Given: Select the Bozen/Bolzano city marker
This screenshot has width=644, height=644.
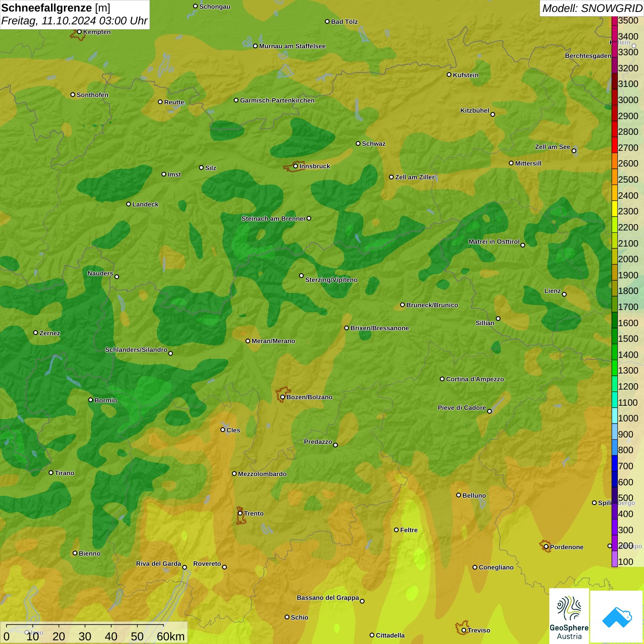Looking at the screenshot, I should (283, 397).
